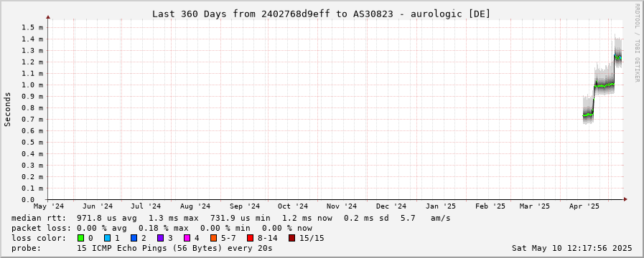Click the Seconds y-axis title
This screenshot has height=258, width=644.
[7, 109]
